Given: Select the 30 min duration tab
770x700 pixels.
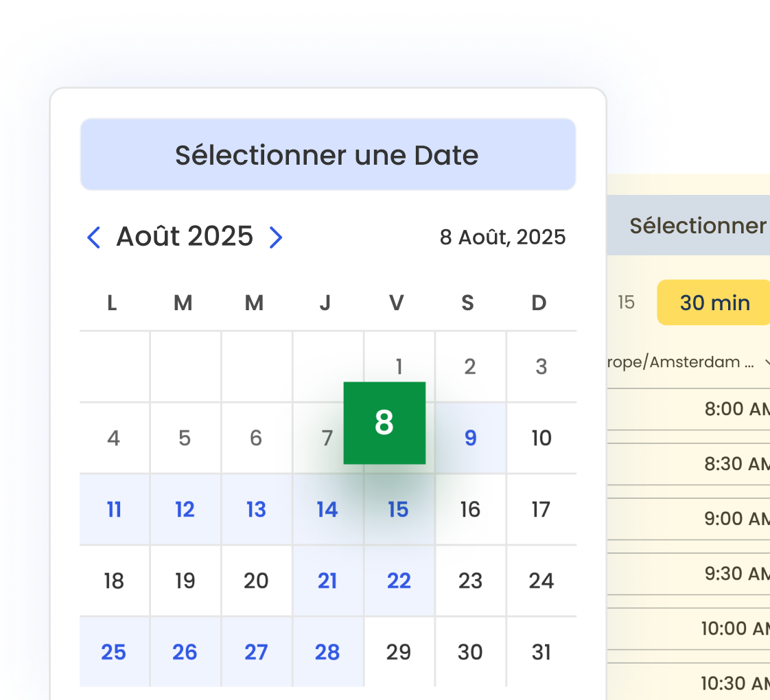Looking at the screenshot, I should 714,303.
